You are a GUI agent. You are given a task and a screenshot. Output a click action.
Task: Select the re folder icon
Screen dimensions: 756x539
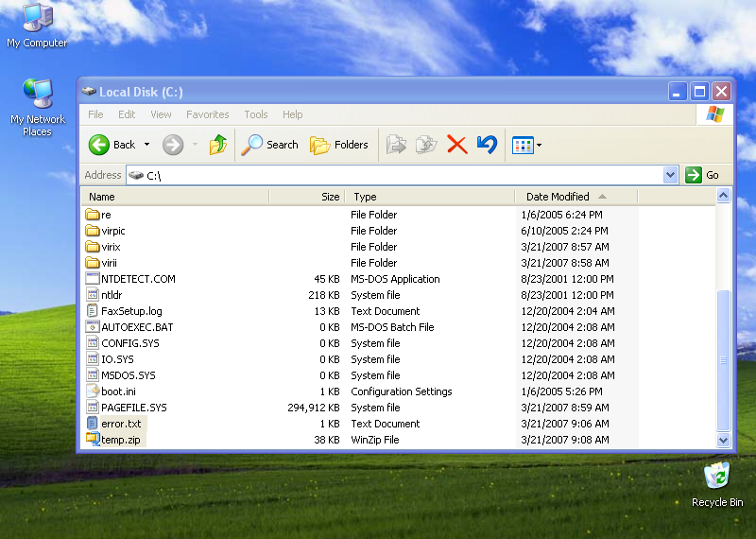pyautogui.click(x=92, y=215)
